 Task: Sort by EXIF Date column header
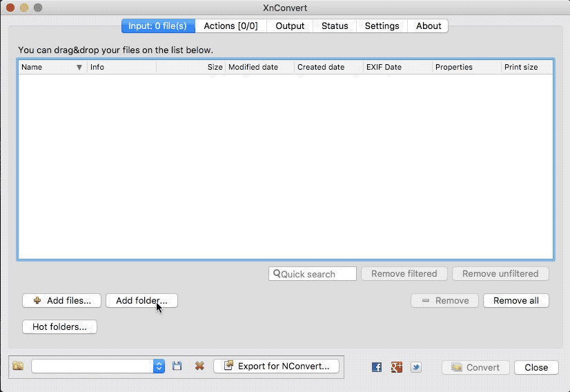click(x=398, y=67)
